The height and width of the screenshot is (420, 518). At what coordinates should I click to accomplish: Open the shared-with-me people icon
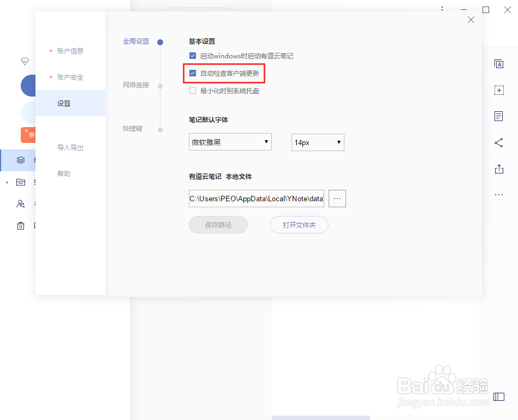tap(21, 204)
